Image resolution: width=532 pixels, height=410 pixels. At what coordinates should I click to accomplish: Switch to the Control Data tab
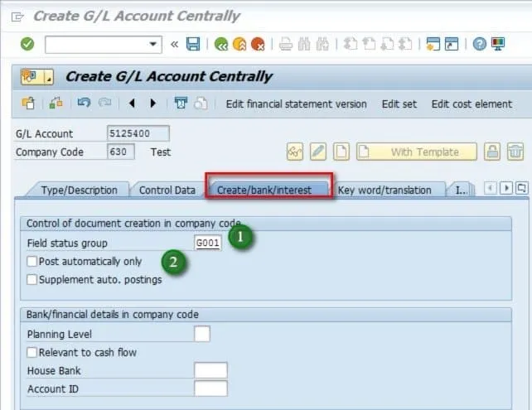(x=167, y=190)
